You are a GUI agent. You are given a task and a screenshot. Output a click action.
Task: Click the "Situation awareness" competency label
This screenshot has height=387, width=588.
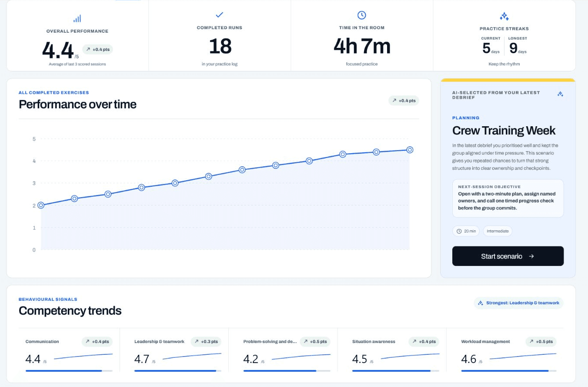point(374,342)
